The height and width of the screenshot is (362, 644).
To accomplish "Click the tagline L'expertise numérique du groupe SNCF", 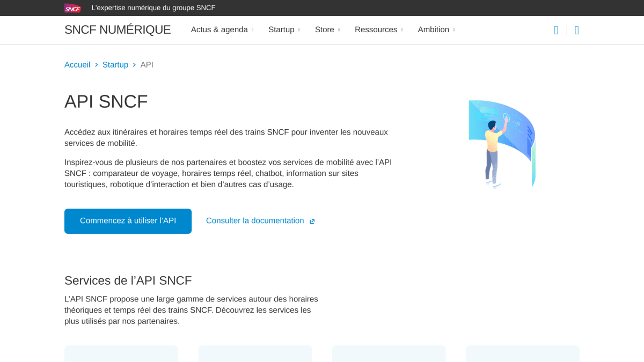I will point(153,8).
